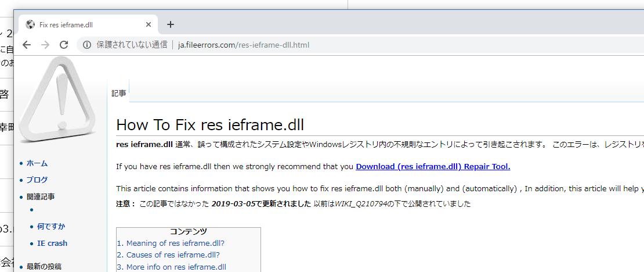Close the Fix res ieframe.dll tab
644x272 pixels.
pyautogui.click(x=149, y=24)
